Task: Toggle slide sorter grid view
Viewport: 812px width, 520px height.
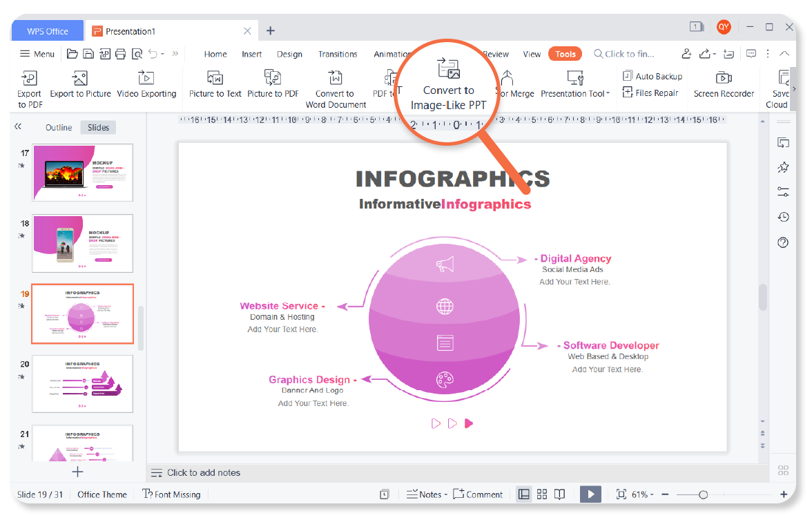Action: (542, 494)
